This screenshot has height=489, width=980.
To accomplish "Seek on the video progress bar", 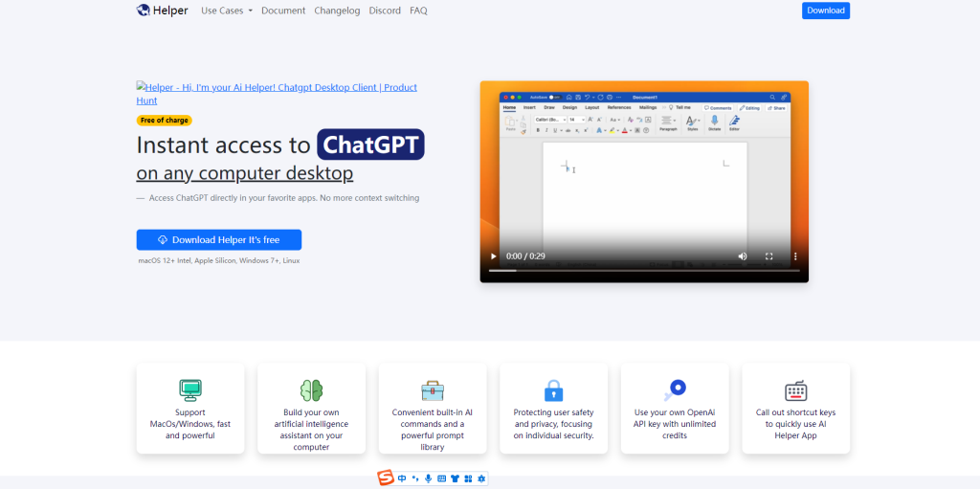I will point(644,270).
